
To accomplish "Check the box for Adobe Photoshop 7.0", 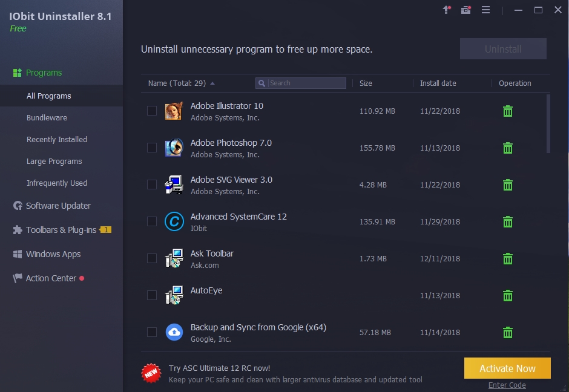I will (152, 148).
